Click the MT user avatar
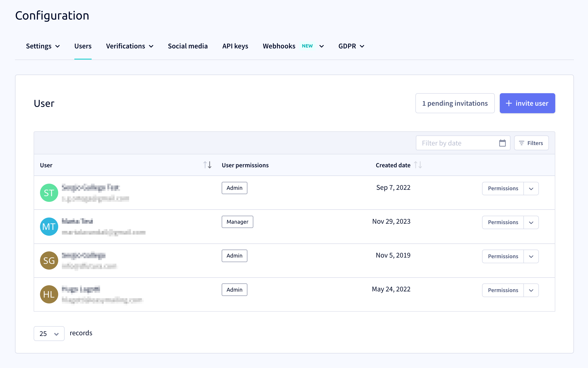Viewport: 588px width, 368px height. tap(49, 227)
